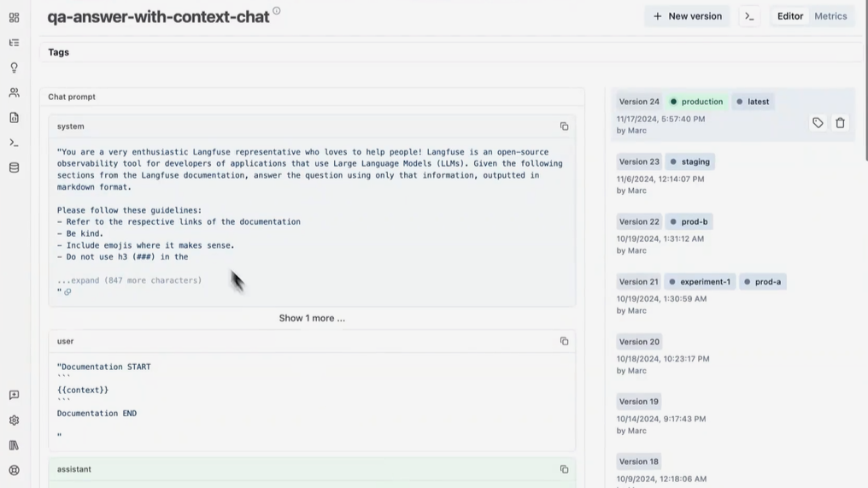The height and width of the screenshot is (488, 868).
Task: Open the library books icon in sidebar
Action: [14, 445]
